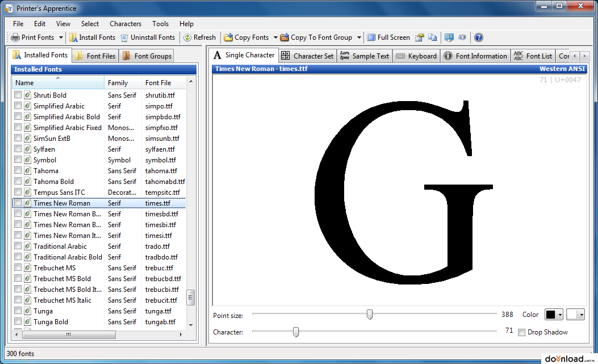Image resolution: width=598 pixels, height=364 pixels.
Task: Click the font list horizontal scrollbar thumb
Action: (69, 334)
